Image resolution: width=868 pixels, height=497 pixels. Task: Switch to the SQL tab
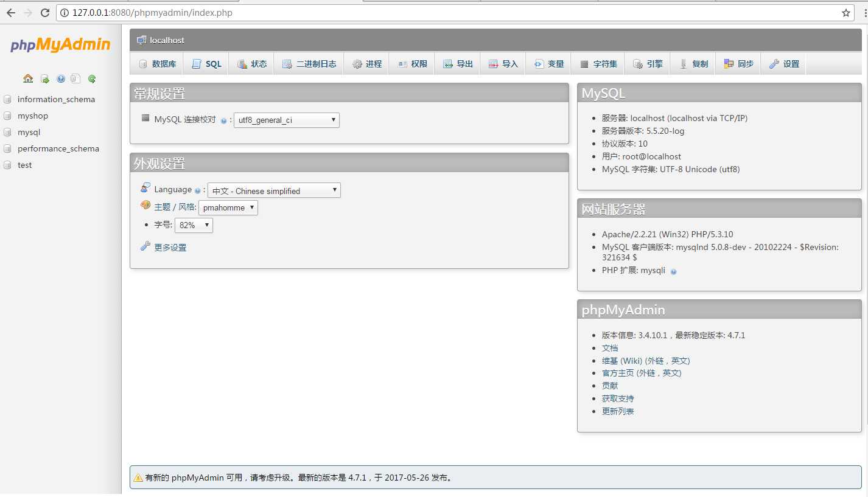(x=206, y=64)
